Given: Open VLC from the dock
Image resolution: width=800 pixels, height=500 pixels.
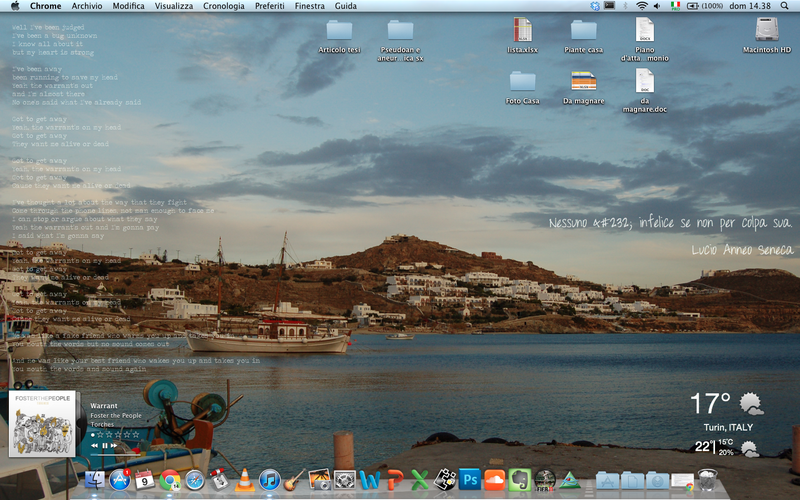Looking at the screenshot, I should [x=244, y=481].
